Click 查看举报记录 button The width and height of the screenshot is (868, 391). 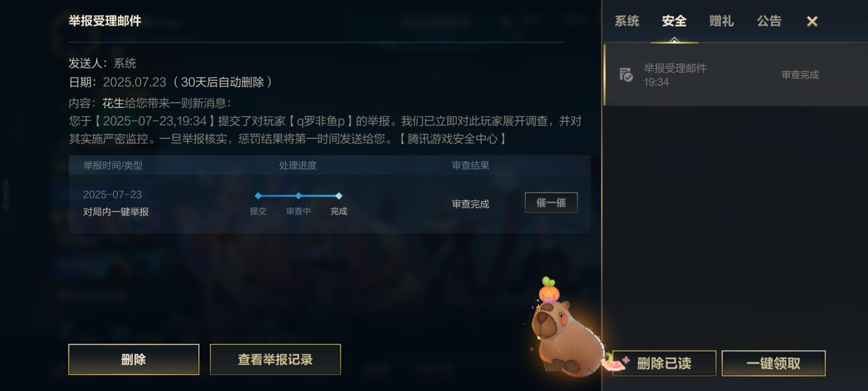[275, 359]
